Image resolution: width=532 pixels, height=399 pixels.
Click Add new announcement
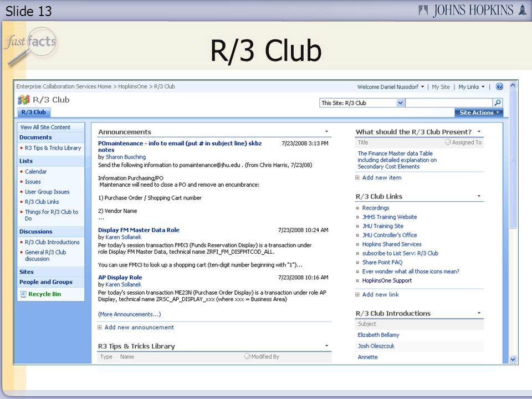(139, 328)
